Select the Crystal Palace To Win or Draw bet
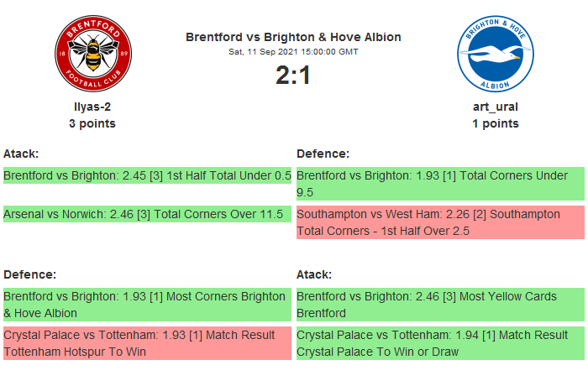The image size is (588, 386). click(x=440, y=343)
